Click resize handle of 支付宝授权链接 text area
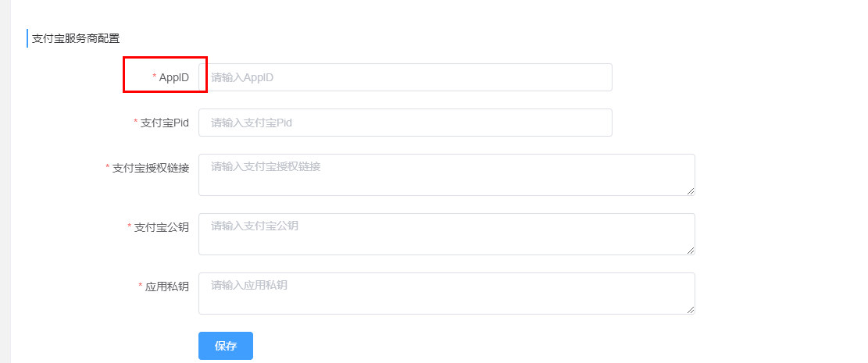Viewport: 868px width, 363px height. click(x=691, y=190)
